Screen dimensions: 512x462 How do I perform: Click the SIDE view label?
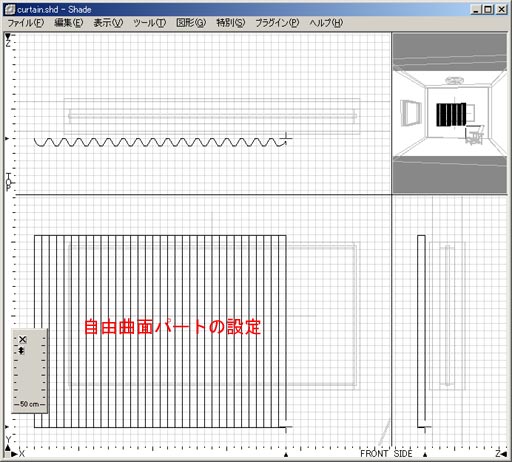pyautogui.click(x=403, y=454)
